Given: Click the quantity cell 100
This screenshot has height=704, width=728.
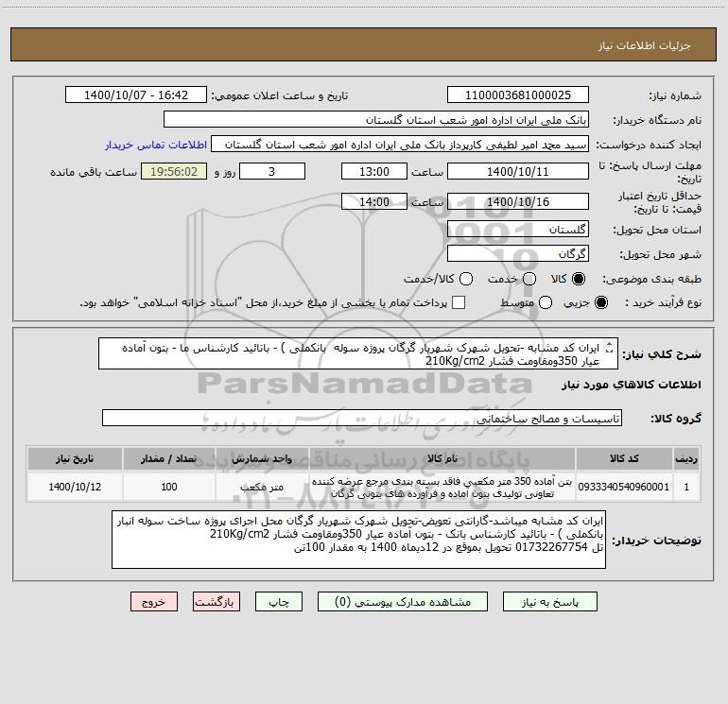Looking at the screenshot, I should [169, 487].
